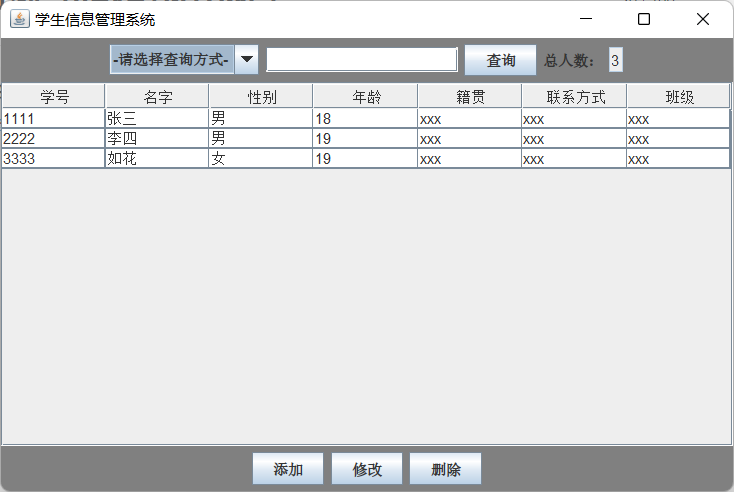Click the 联系方式 column header

575,96
